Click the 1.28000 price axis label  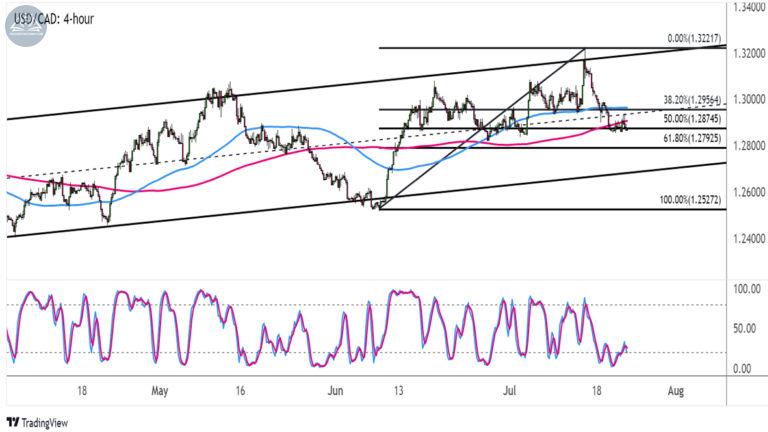pos(749,146)
